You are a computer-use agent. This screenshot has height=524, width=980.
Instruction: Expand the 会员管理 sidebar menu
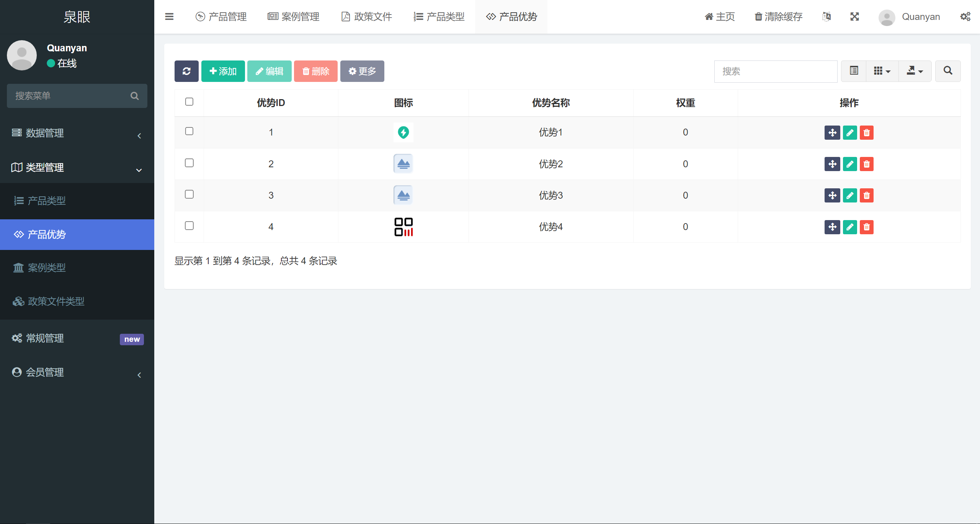pos(77,372)
